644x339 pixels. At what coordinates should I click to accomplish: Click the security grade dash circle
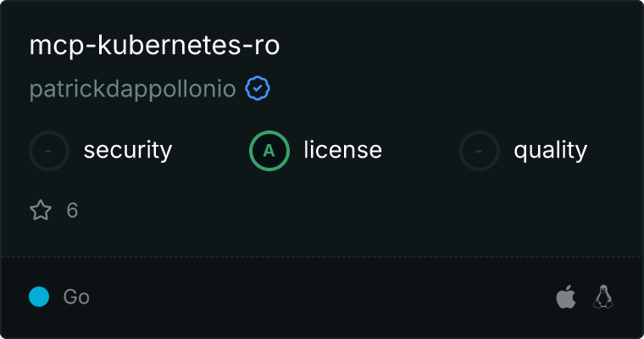(49, 151)
